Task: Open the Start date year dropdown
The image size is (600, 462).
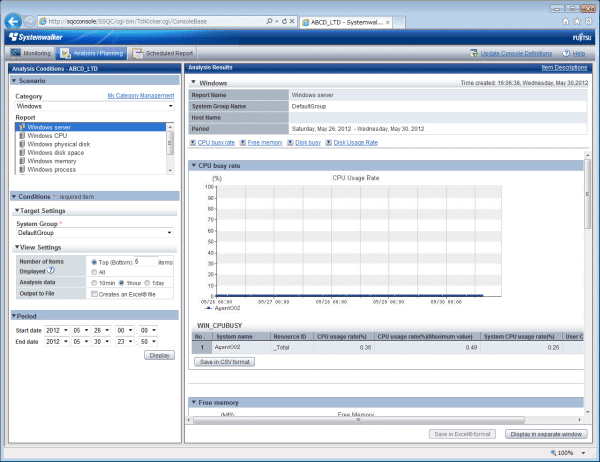Action: tap(57, 330)
